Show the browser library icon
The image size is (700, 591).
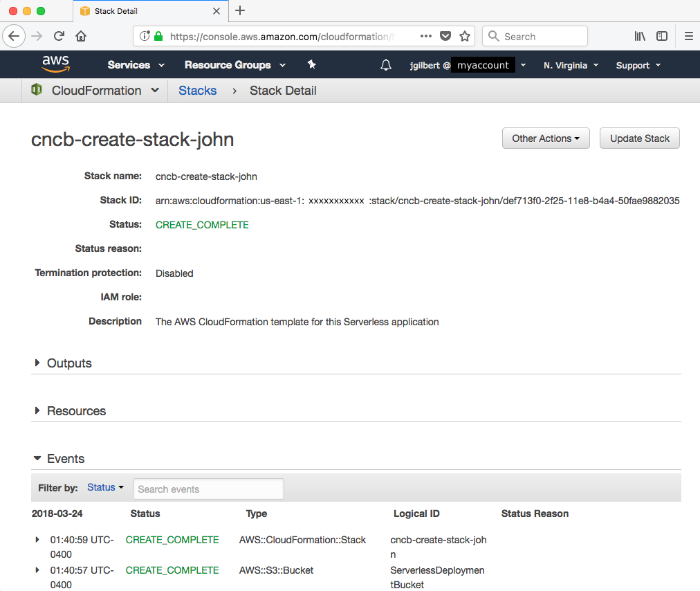click(640, 36)
